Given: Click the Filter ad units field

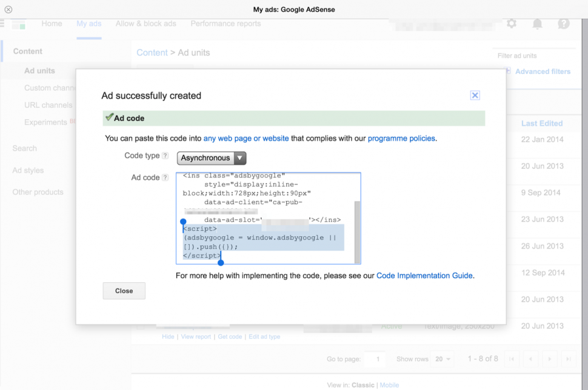Looking at the screenshot, I should [534, 56].
